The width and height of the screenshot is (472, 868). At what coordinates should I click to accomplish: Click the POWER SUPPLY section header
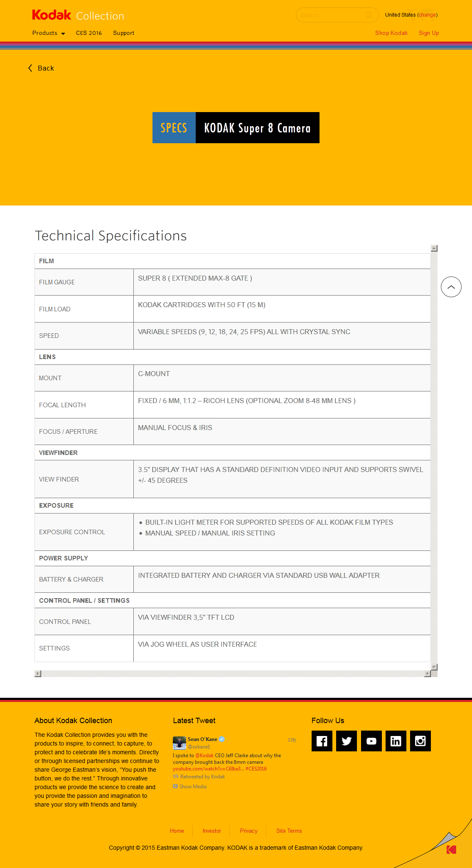(x=64, y=558)
